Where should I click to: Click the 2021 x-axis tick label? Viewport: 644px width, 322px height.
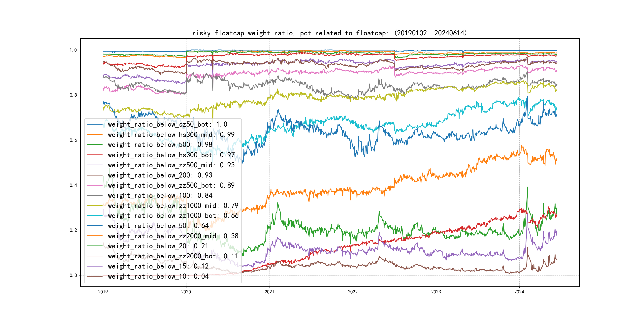point(269,292)
